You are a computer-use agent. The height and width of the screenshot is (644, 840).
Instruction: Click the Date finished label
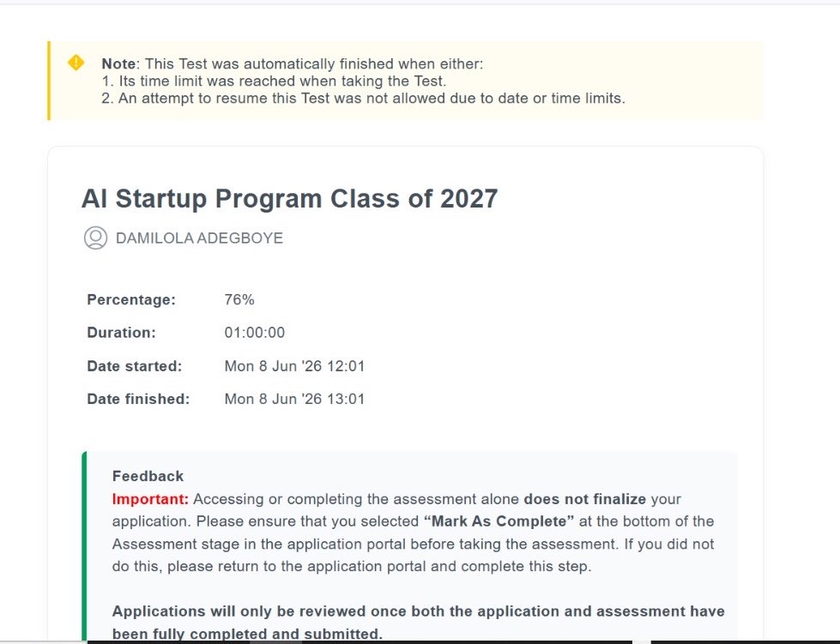[138, 399]
